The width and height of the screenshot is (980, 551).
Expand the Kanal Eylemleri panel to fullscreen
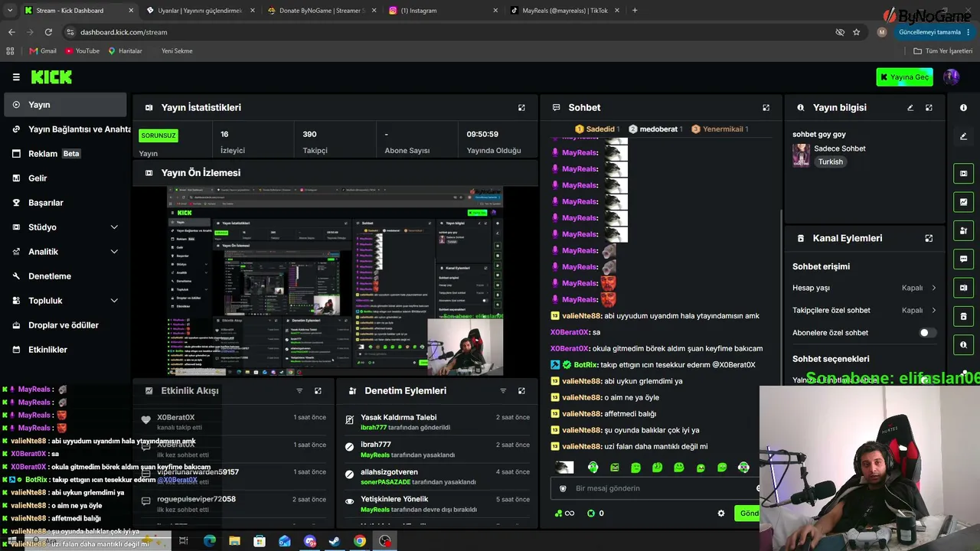pyautogui.click(x=929, y=238)
